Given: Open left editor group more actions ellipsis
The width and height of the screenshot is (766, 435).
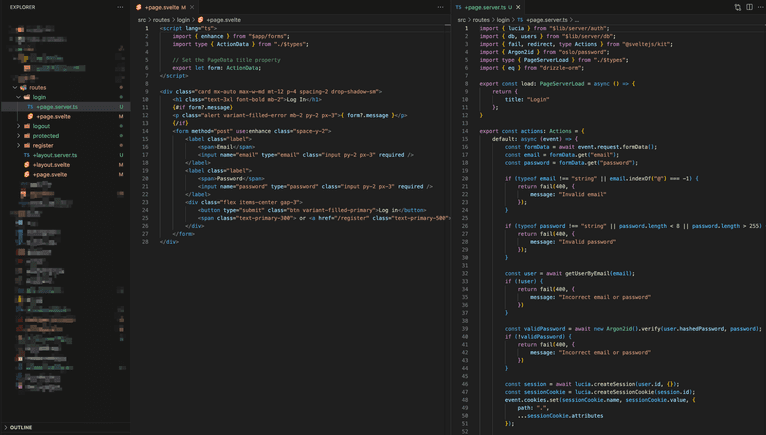Looking at the screenshot, I should [440, 7].
